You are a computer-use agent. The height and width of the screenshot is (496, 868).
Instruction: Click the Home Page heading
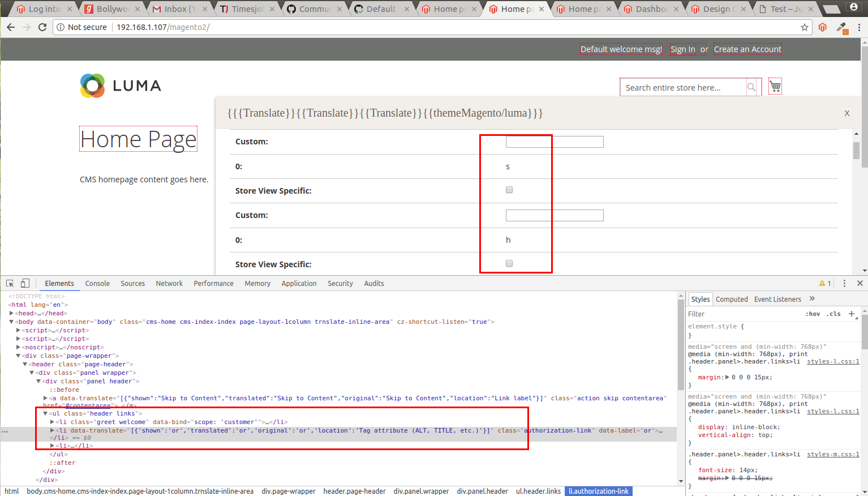point(139,139)
